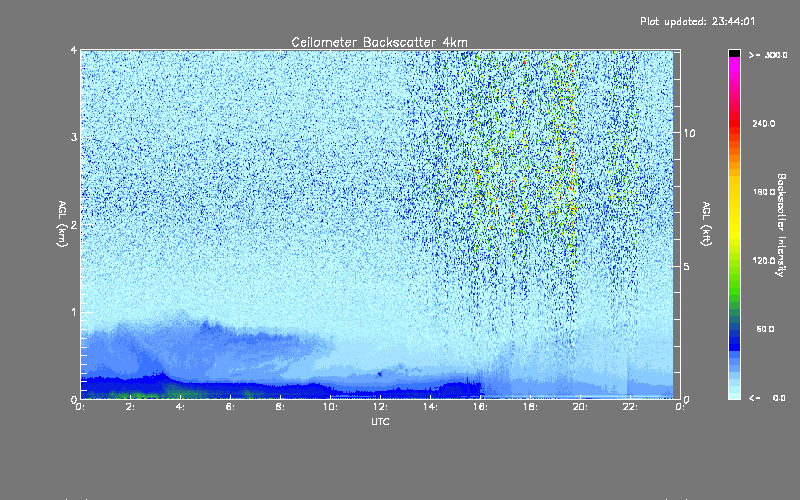Click the '2' km tick on left axis

click(x=74, y=225)
